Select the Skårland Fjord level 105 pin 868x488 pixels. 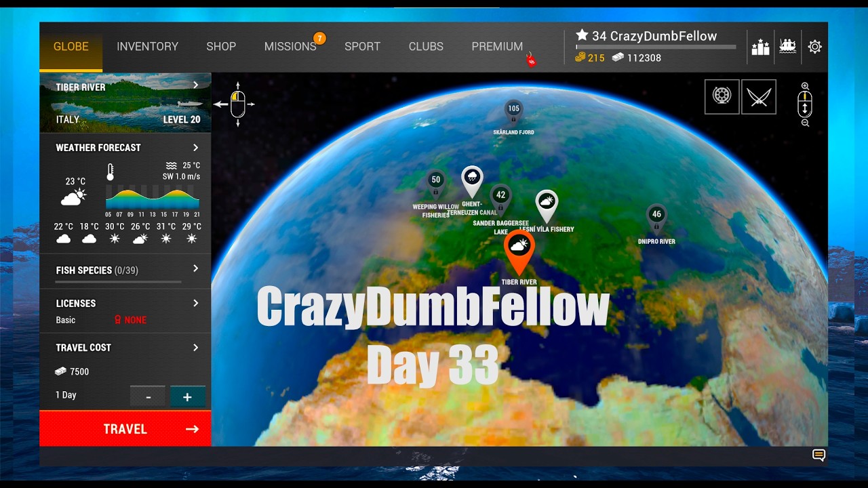click(513, 111)
